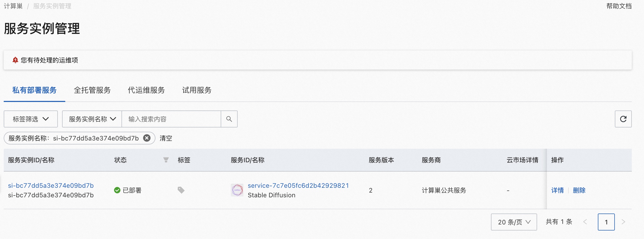Focus the 输入搜索内容 search field
Viewport: 644px width, 239px height.
click(171, 119)
